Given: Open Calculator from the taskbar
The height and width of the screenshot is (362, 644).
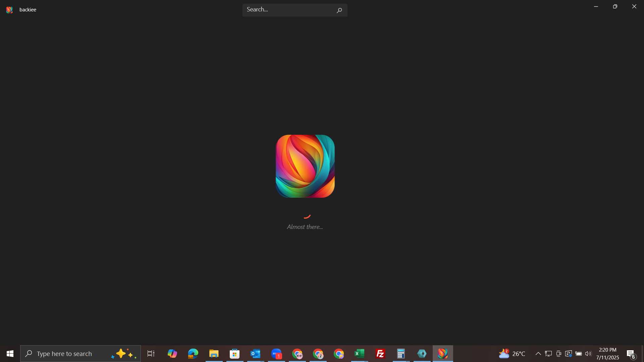Looking at the screenshot, I should (401, 354).
